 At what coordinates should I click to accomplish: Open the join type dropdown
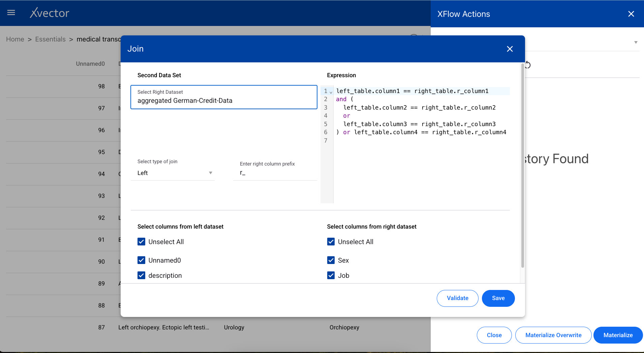pyautogui.click(x=173, y=173)
